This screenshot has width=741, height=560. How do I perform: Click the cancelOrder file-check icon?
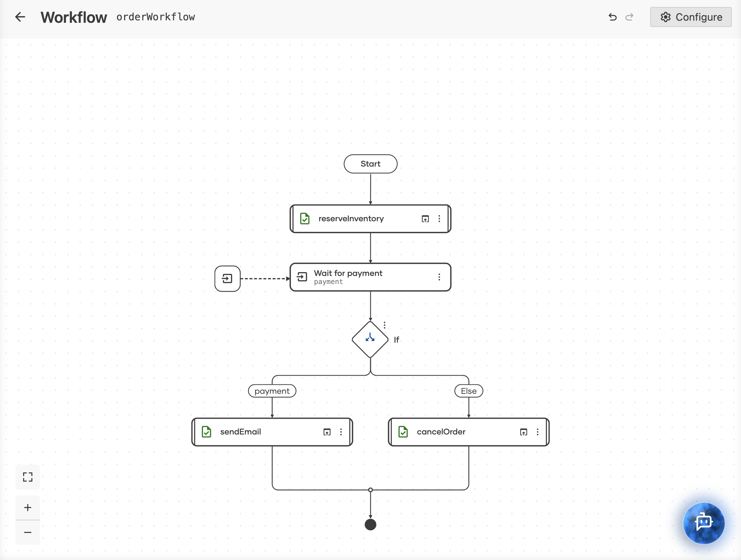pos(403,432)
